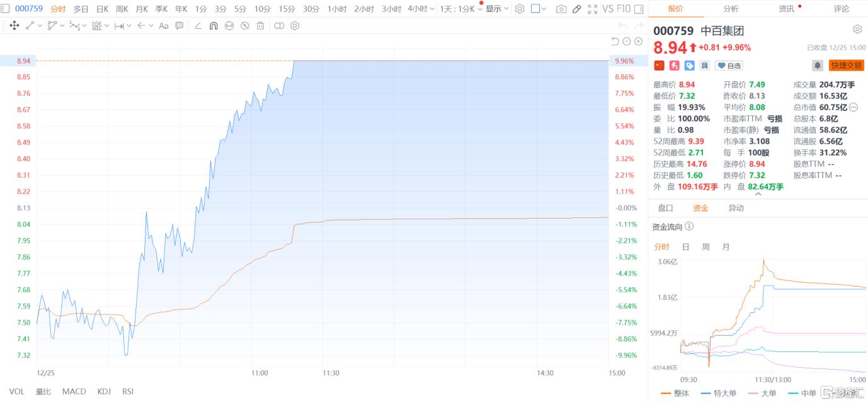Add stock to 自选 watchlist

click(x=728, y=65)
